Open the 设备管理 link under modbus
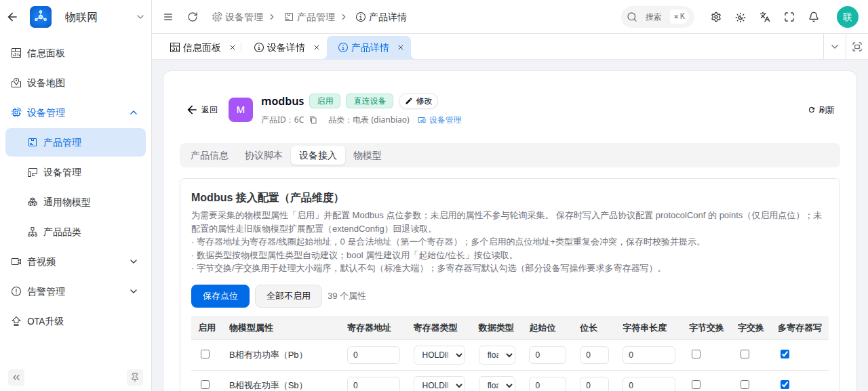This screenshot has height=391, width=868. pos(439,120)
